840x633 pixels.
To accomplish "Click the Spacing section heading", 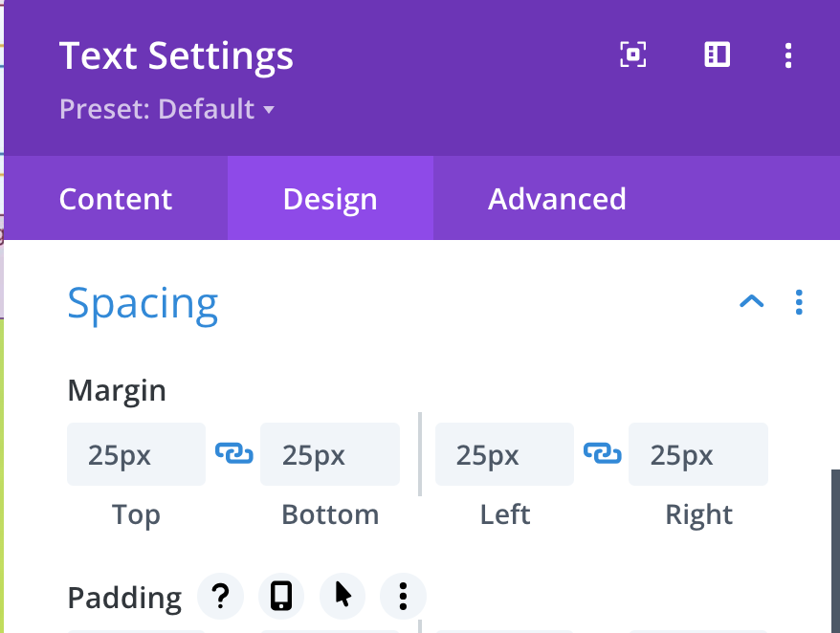I will click(x=144, y=303).
